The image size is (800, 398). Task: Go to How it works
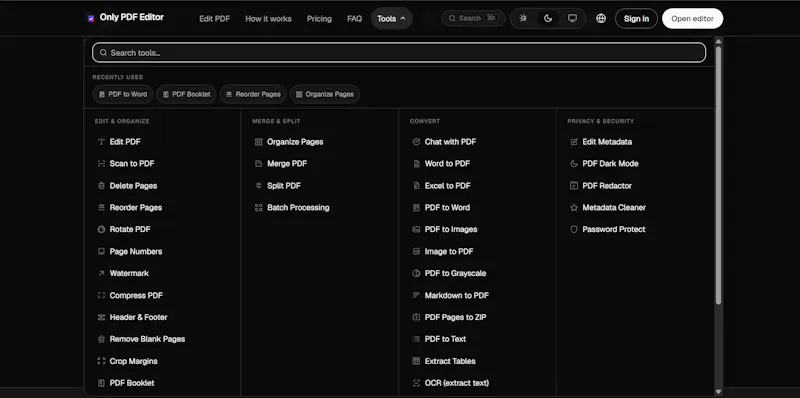tap(268, 19)
